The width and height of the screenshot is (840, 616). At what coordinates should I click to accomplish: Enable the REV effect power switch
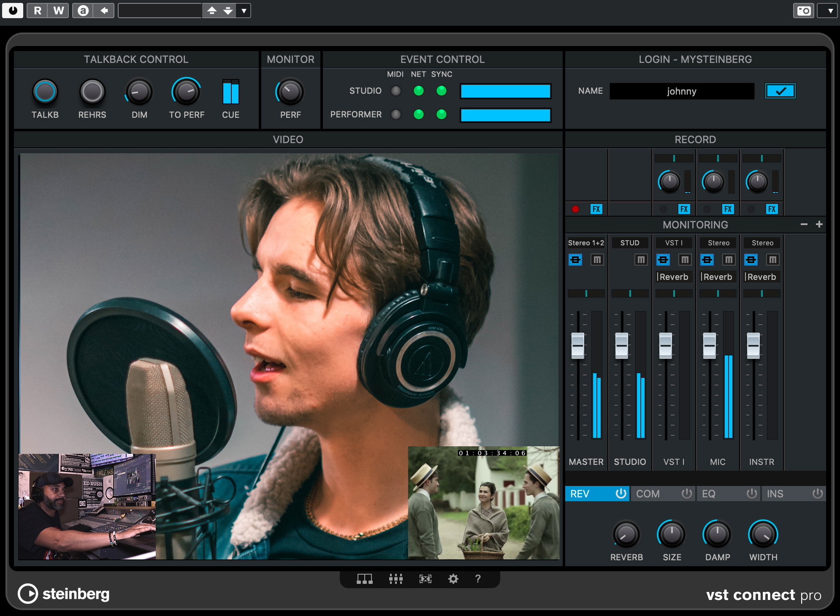tap(621, 494)
